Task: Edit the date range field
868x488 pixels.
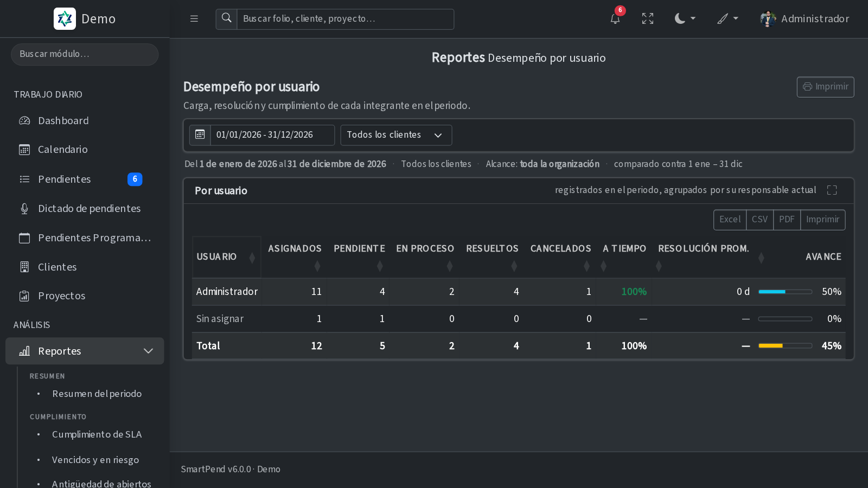Action: 272,135
